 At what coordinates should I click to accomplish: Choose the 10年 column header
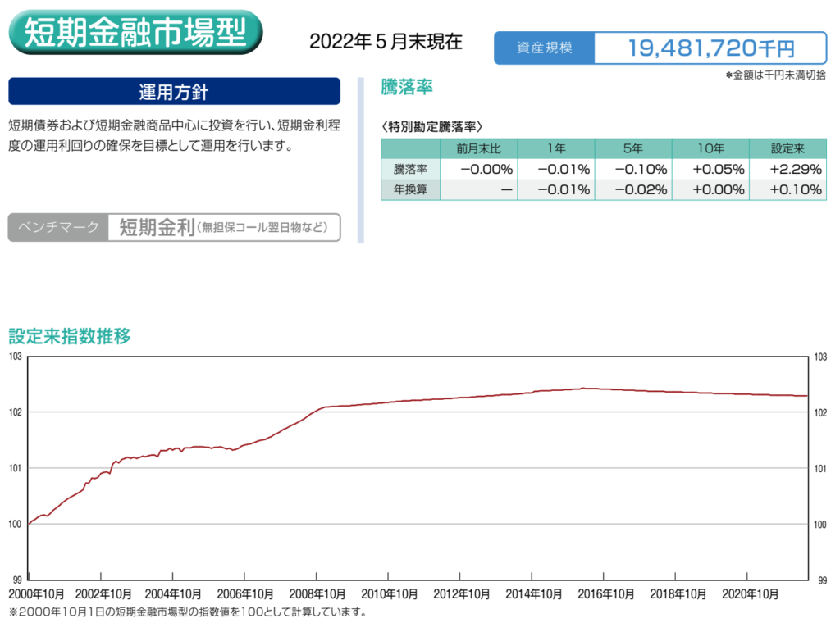tap(710, 149)
